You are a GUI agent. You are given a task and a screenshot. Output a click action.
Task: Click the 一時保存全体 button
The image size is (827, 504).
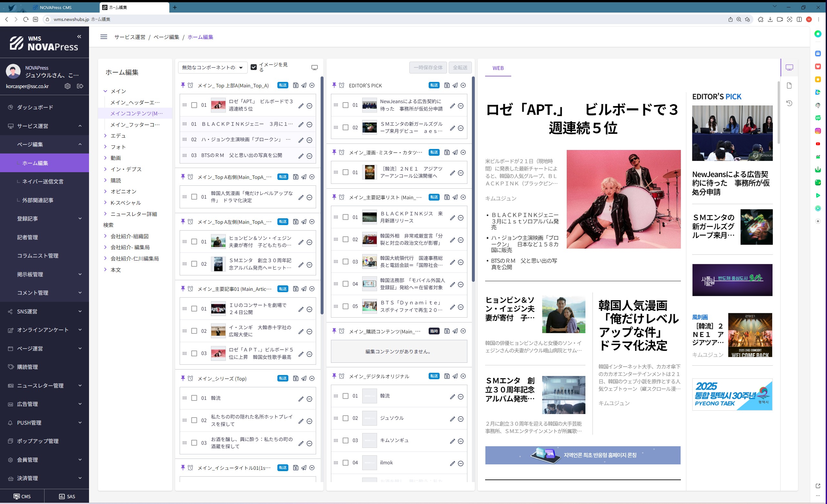[428, 67]
